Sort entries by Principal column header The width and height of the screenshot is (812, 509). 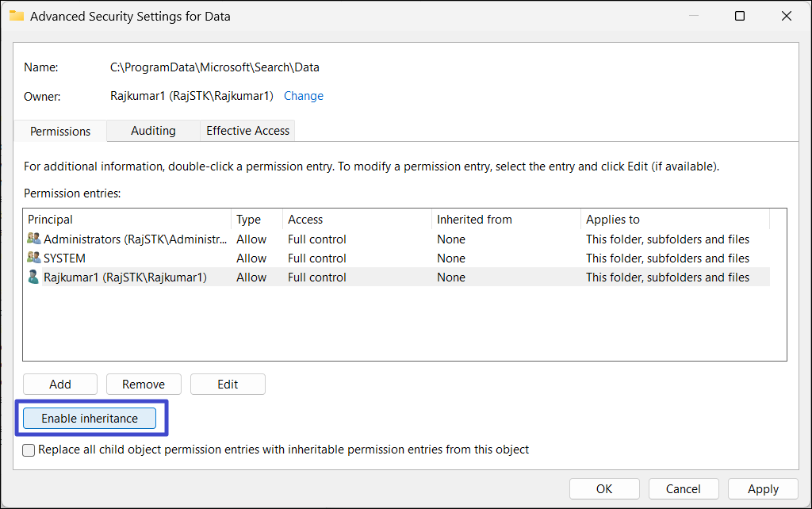tap(127, 220)
